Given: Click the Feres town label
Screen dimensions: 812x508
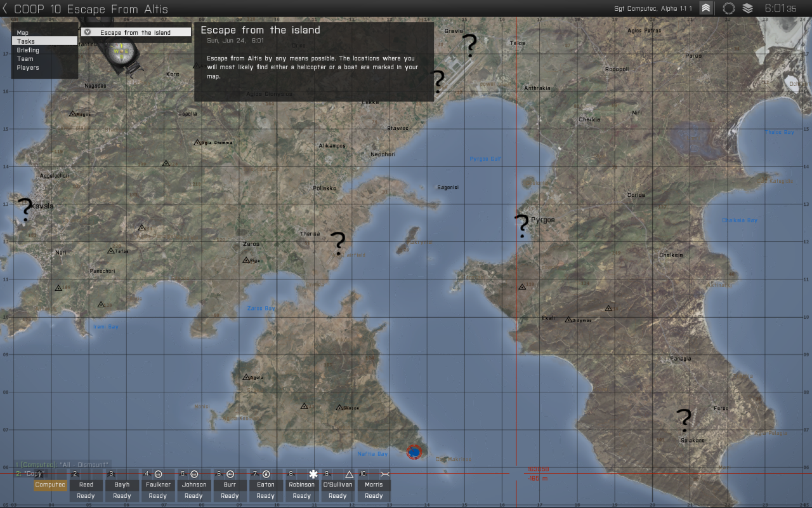Looking at the screenshot, I should 721,408.
